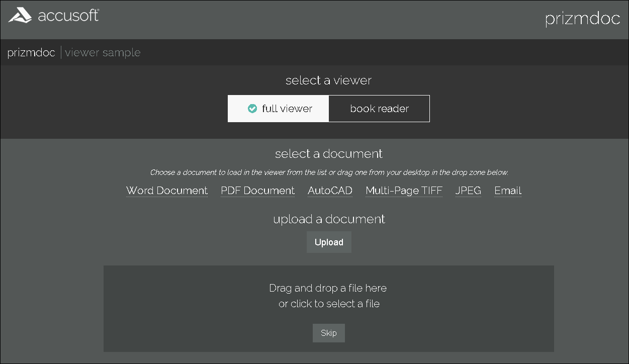Viewport: 629px width, 364px height.
Task: Click Skip below the drop zone
Action: [328, 333]
